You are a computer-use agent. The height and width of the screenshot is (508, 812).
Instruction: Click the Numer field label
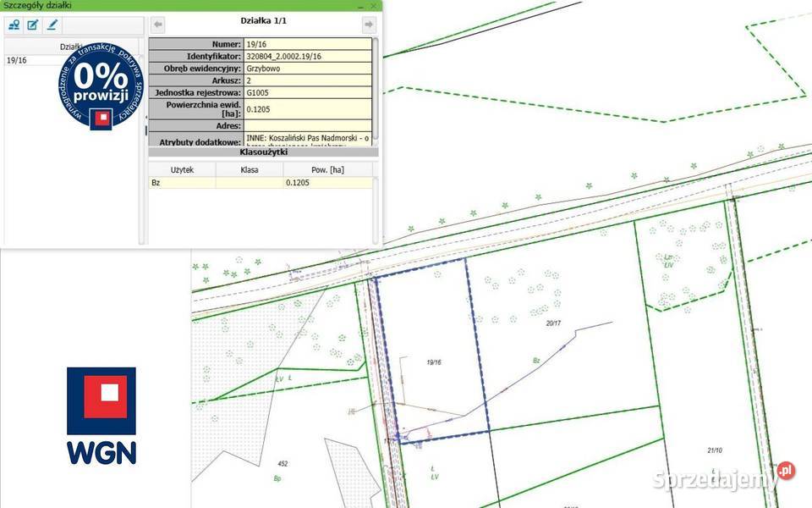click(x=227, y=44)
